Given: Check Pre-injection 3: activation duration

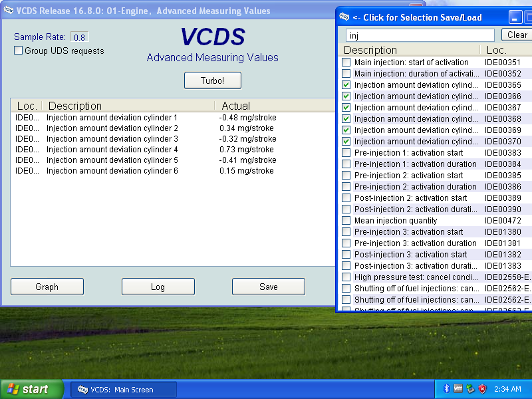Looking at the screenshot, I should click(346, 243).
